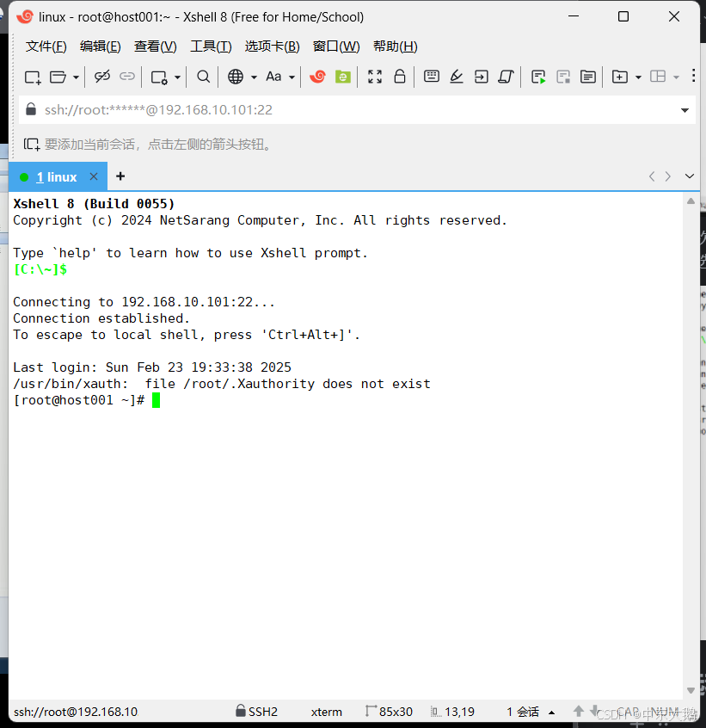Click the terminal scrollbar up arrow
This screenshot has height=728, width=706.
(691, 201)
